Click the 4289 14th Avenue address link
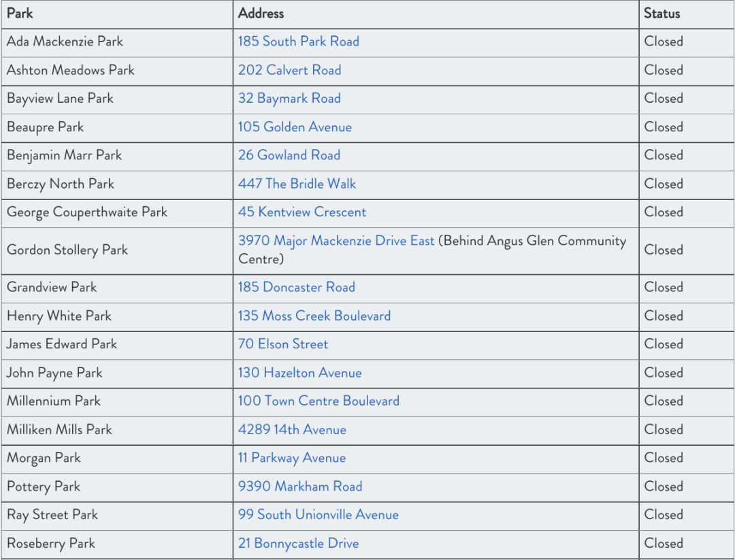The image size is (735, 560). pyautogui.click(x=292, y=429)
